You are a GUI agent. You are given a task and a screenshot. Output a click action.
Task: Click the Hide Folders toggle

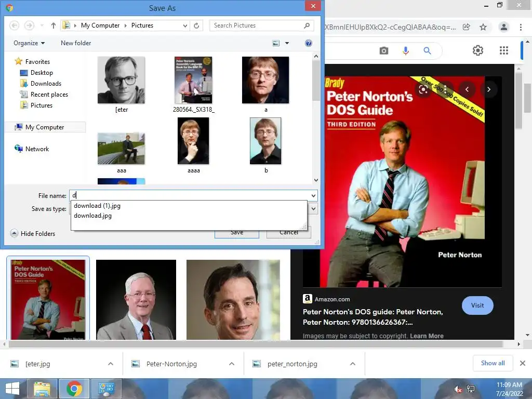(33, 233)
